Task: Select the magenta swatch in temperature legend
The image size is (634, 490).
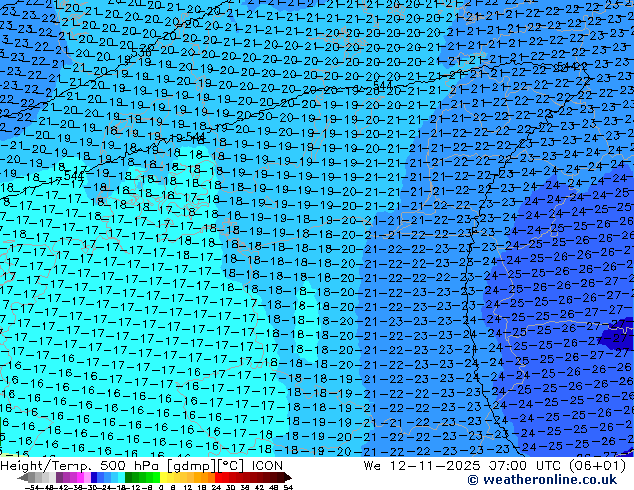Action: tap(80, 477)
